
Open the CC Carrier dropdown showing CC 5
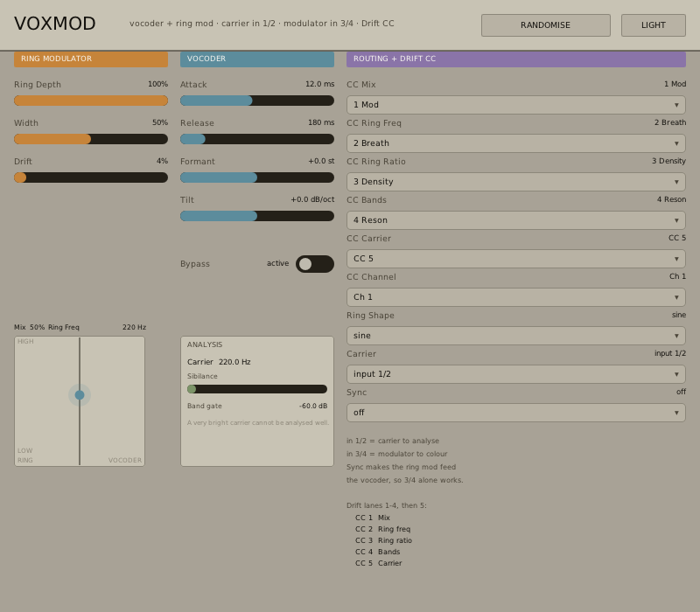click(515, 259)
